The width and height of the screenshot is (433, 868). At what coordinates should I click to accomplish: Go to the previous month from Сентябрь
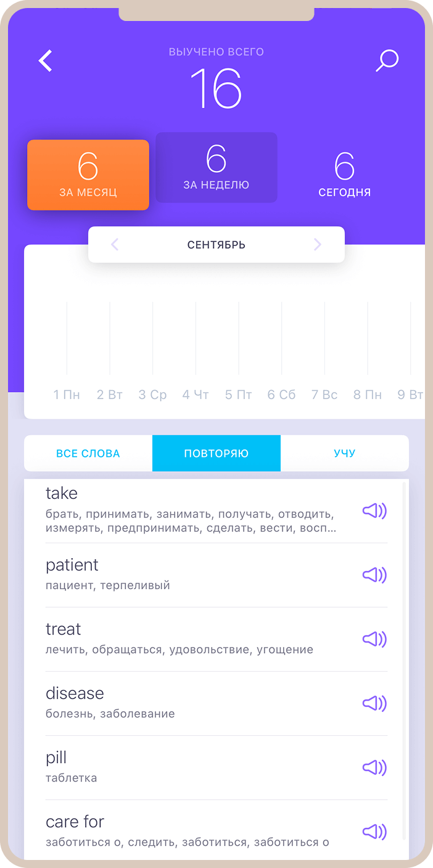click(x=115, y=245)
